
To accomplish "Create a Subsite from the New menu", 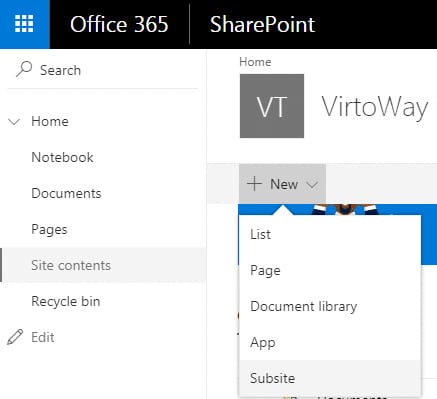I will click(x=330, y=378).
